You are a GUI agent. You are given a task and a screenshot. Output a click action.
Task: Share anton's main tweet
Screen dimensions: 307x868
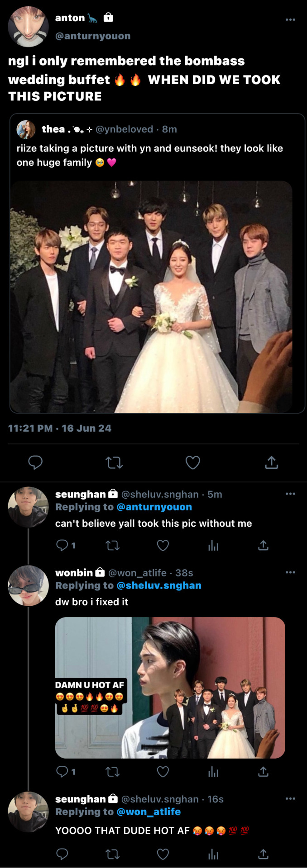point(271,462)
